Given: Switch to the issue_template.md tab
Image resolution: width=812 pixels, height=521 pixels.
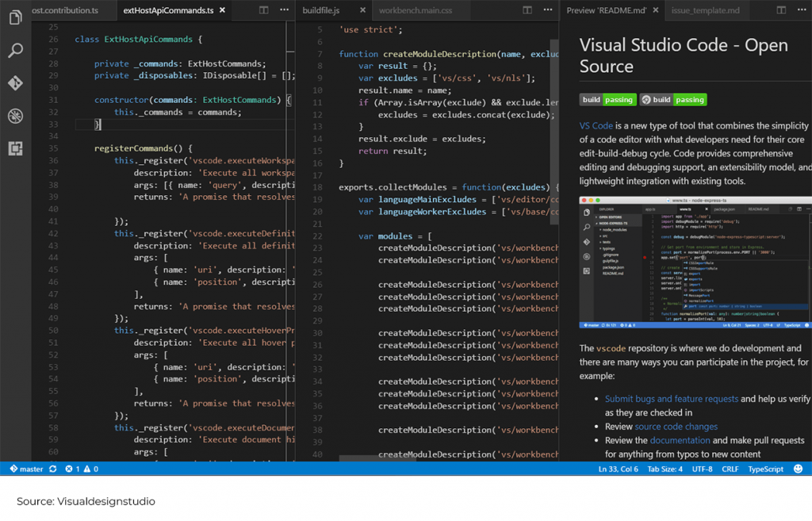Looking at the screenshot, I should pos(705,10).
